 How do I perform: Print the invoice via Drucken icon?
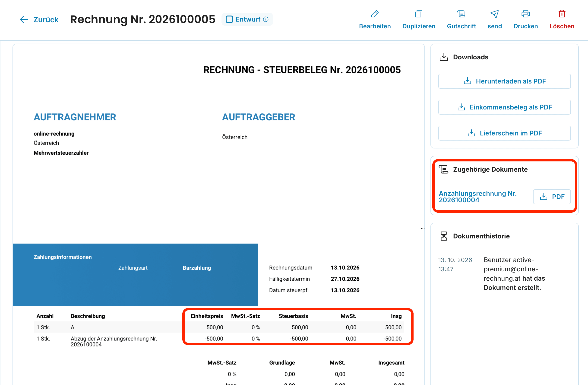point(525,14)
